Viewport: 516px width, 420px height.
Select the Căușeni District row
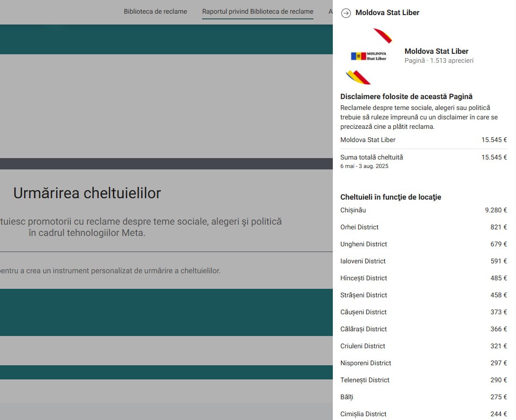pyautogui.click(x=423, y=312)
